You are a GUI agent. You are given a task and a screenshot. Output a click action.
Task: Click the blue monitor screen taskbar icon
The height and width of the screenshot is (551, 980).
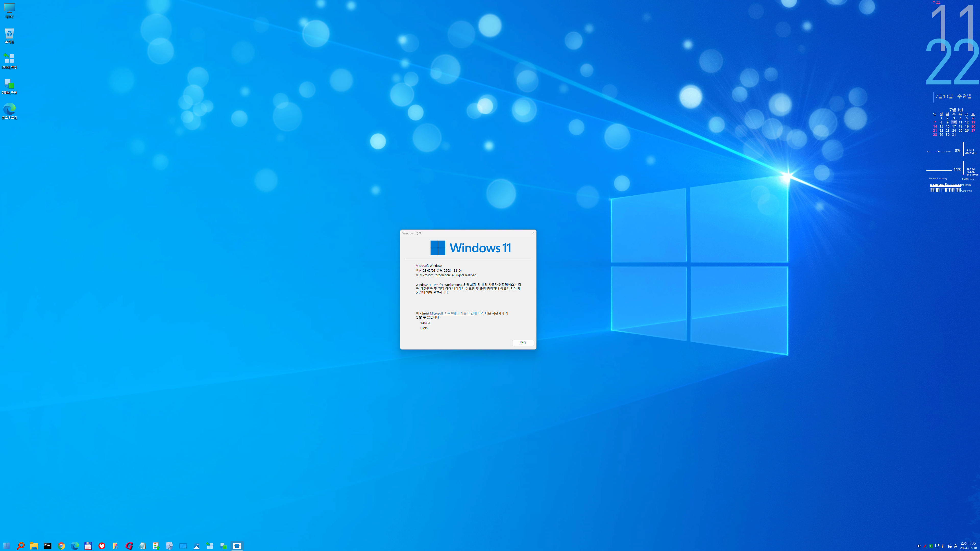(x=183, y=546)
